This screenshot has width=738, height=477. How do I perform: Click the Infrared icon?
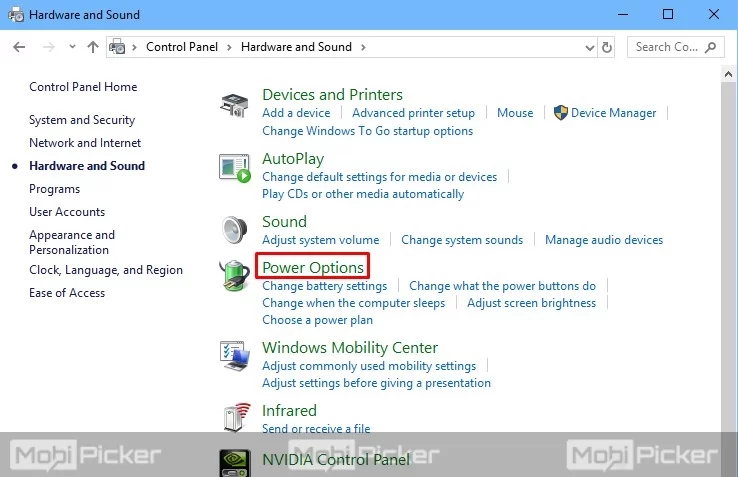[x=234, y=418]
